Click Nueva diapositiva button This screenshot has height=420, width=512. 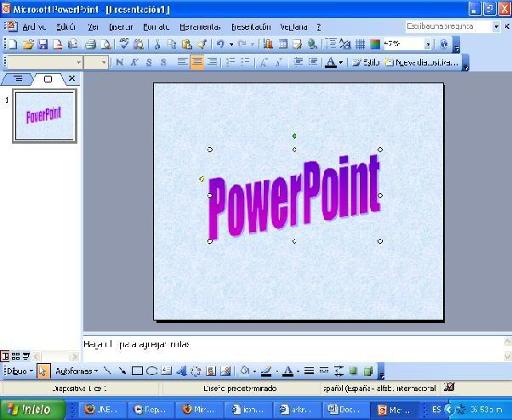421,62
